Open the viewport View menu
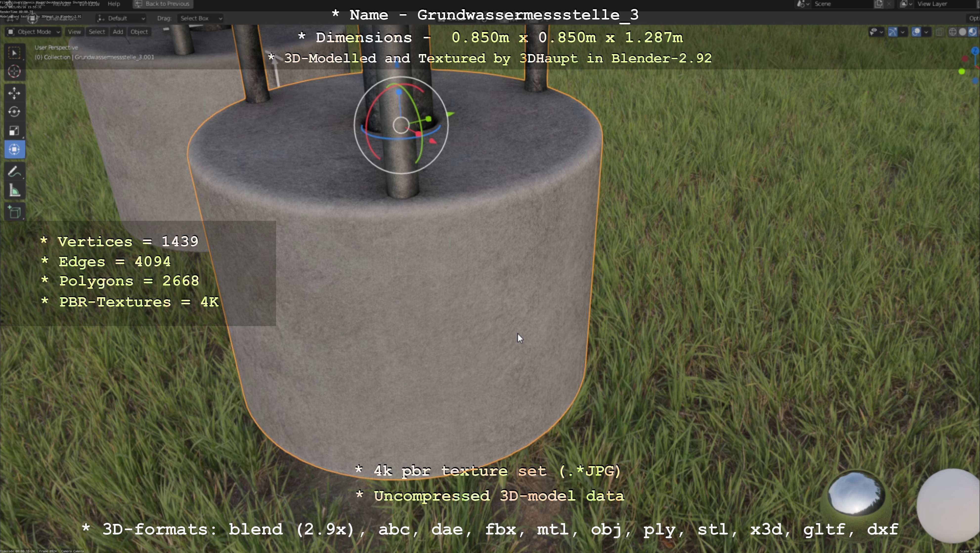 74,32
